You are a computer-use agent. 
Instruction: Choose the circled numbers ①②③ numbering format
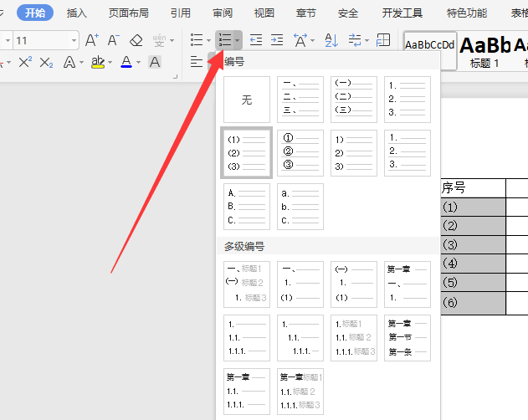coord(300,152)
